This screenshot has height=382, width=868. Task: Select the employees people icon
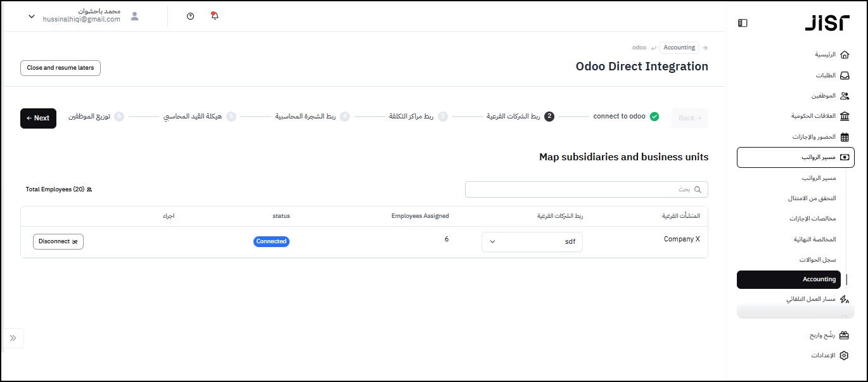[844, 96]
